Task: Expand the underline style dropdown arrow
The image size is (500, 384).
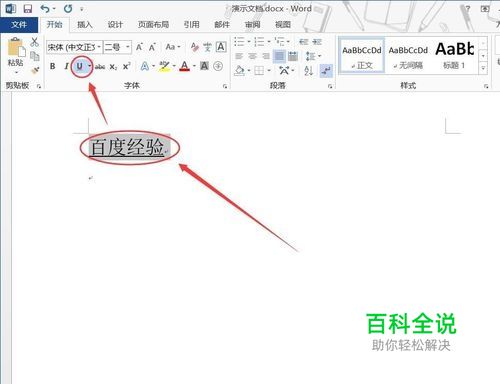Action: (x=89, y=66)
